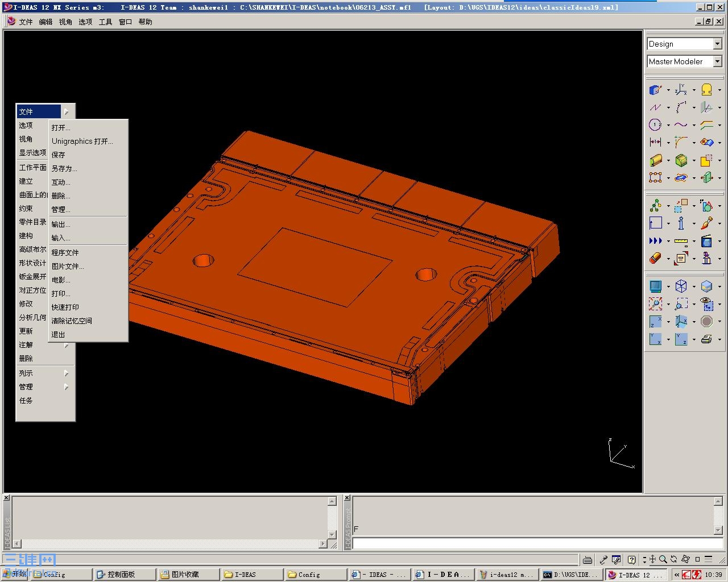Image resolution: width=728 pixels, height=582 pixels.
Task: Select the eraser delete icon
Action: pos(655,259)
